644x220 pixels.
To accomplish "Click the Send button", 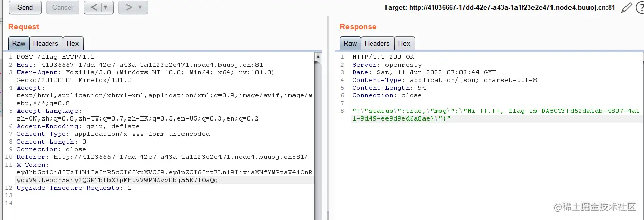I will click(x=25, y=7).
